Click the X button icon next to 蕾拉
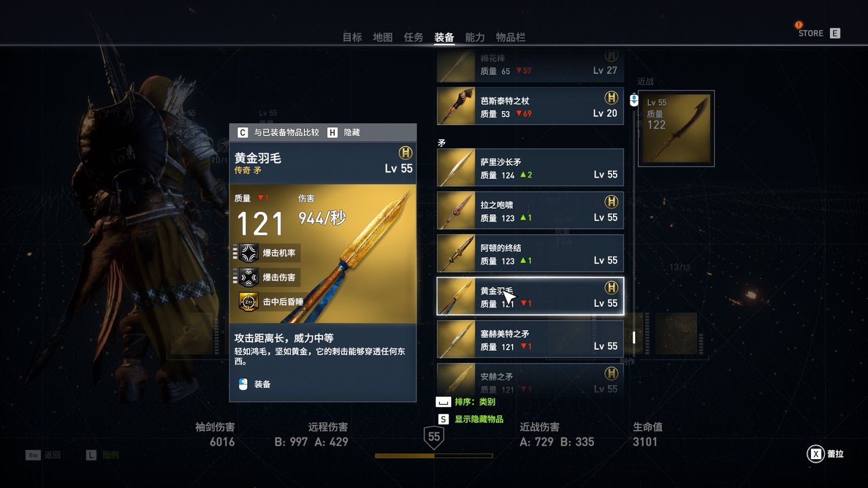 815,454
